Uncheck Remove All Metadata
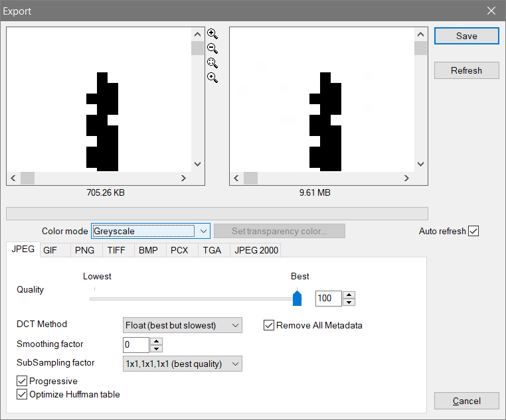This screenshot has height=420, width=506. click(x=269, y=325)
